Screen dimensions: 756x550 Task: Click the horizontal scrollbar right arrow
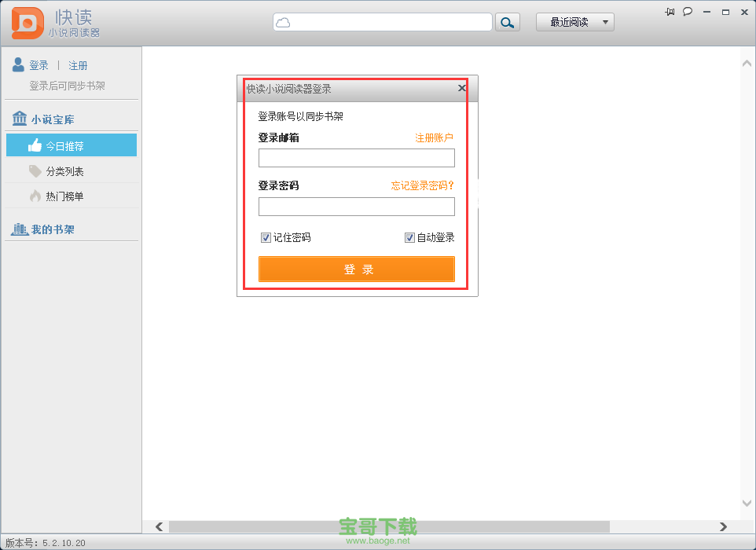723,526
